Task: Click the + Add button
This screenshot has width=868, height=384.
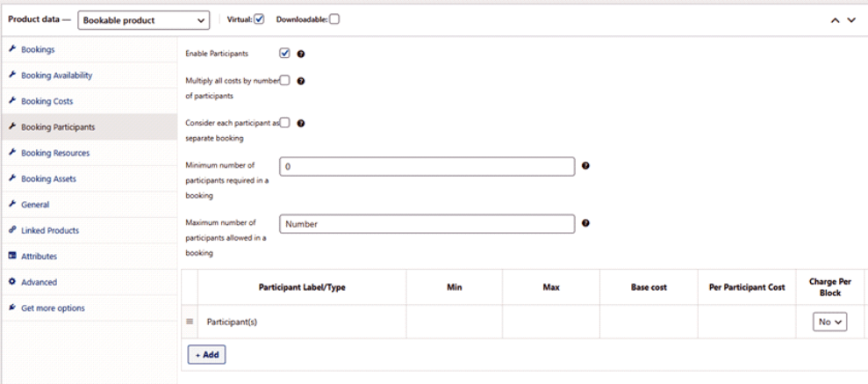Action: pos(206,354)
